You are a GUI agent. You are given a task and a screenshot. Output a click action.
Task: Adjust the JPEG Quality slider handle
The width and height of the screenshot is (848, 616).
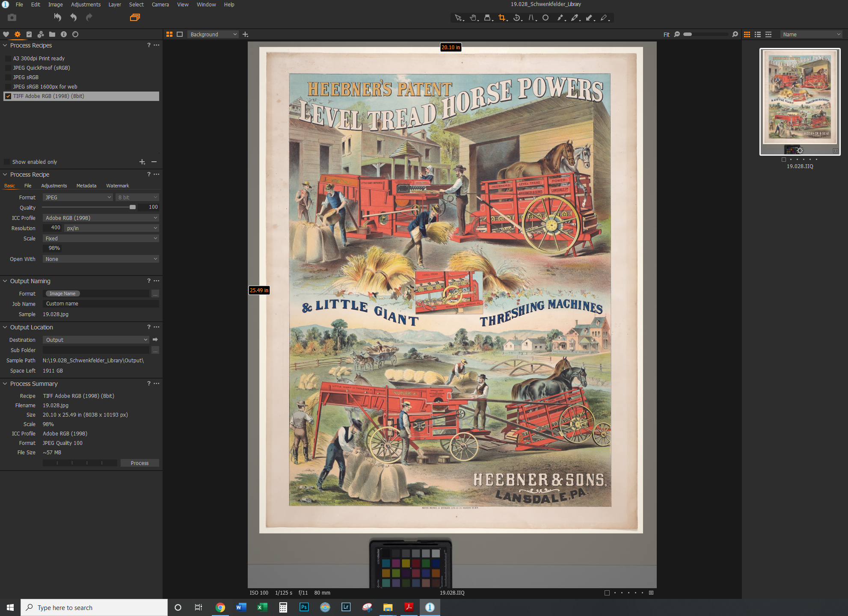133,207
